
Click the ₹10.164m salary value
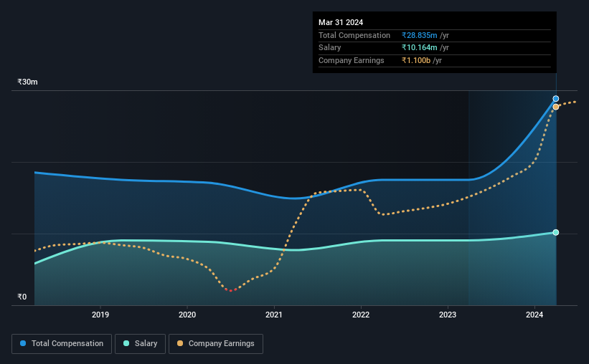(x=419, y=48)
